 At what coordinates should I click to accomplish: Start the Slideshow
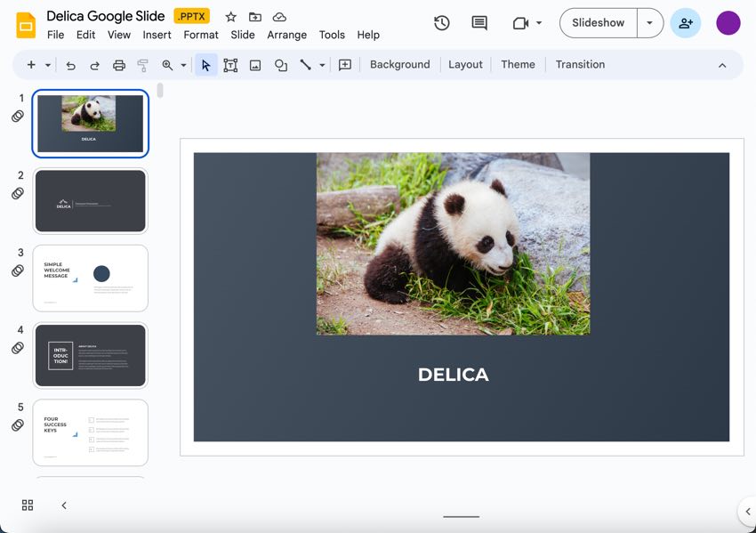597,23
